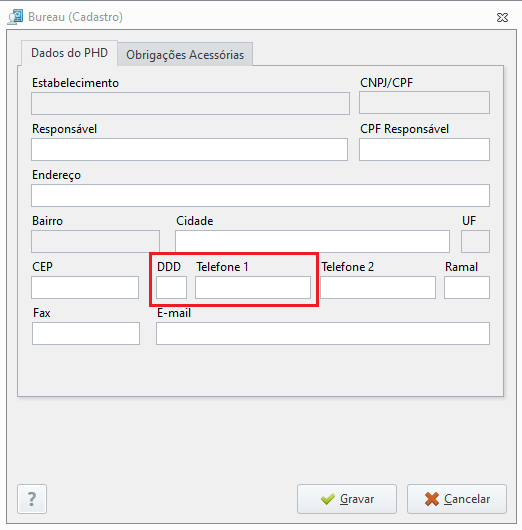Save the record with the Gravar button
The height and width of the screenshot is (530, 522).
point(347,499)
